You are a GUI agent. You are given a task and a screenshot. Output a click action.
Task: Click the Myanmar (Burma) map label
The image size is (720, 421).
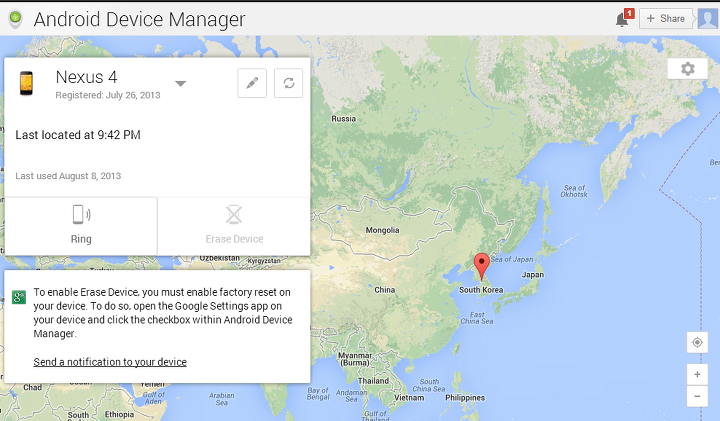click(x=355, y=359)
